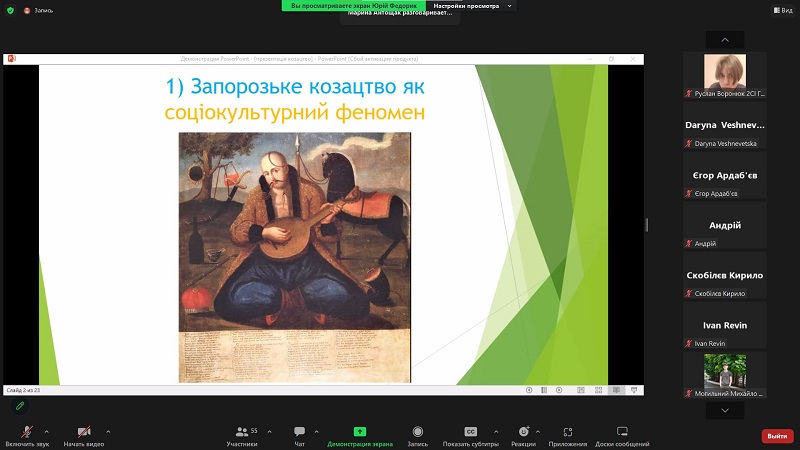This screenshot has height=450, width=800.
Task: Open video options arrow beside Начать видео
Action: 108,432
